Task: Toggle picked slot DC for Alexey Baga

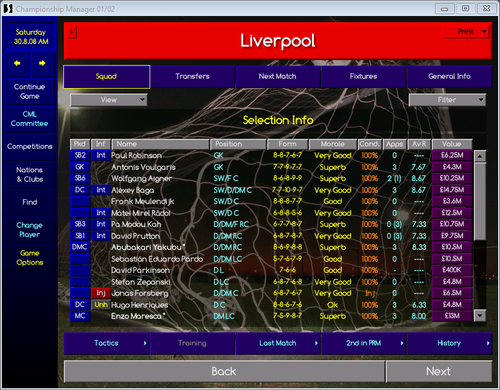Action: pos(80,190)
